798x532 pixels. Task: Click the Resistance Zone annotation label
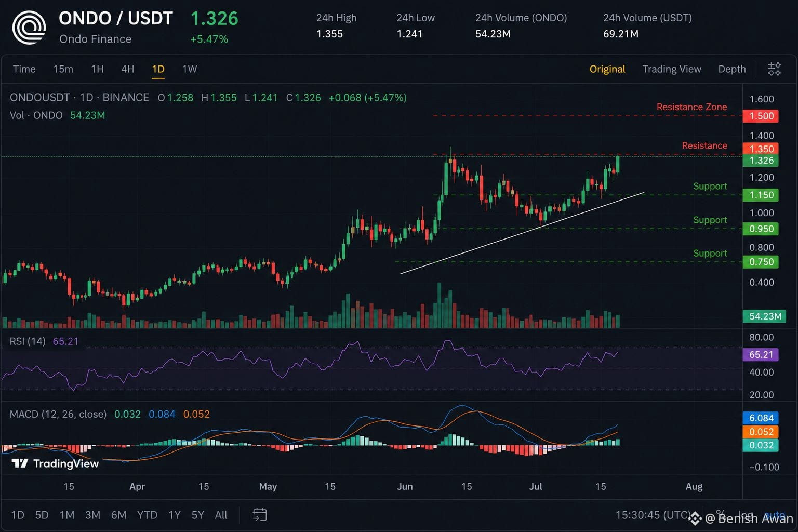coord(691,107)
